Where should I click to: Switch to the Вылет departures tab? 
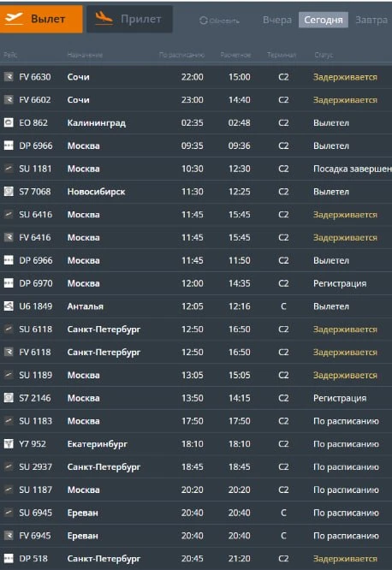41,19
